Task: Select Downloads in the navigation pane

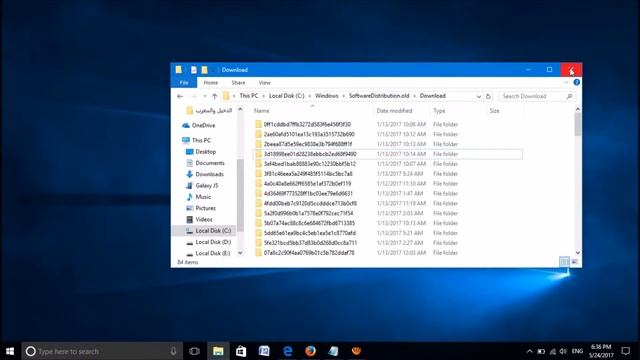Action: pos(209,174)
